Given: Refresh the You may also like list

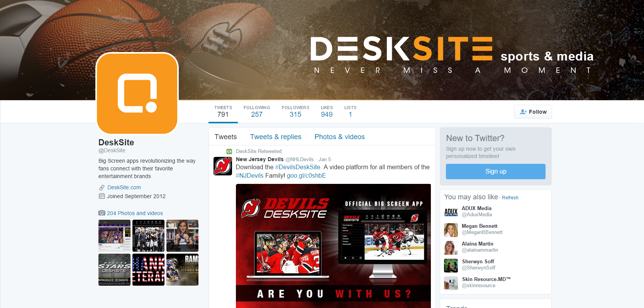Looking at the screenshot, I should click(x=510, y=197).
